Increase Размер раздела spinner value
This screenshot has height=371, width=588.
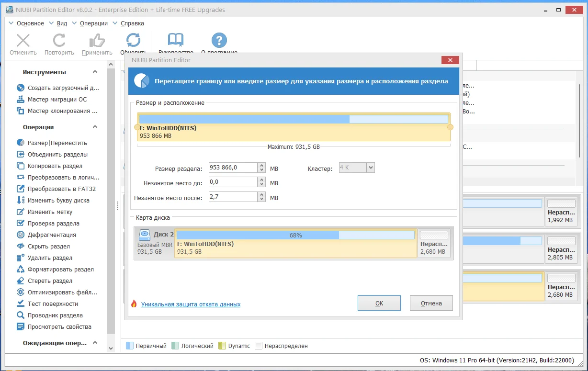point(261,165)
